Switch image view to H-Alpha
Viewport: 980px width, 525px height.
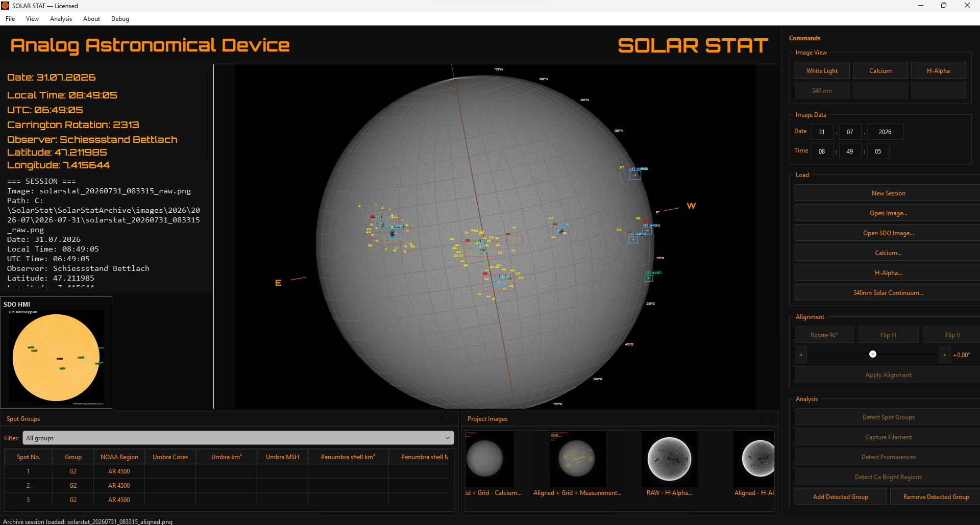tap(938, 70)
